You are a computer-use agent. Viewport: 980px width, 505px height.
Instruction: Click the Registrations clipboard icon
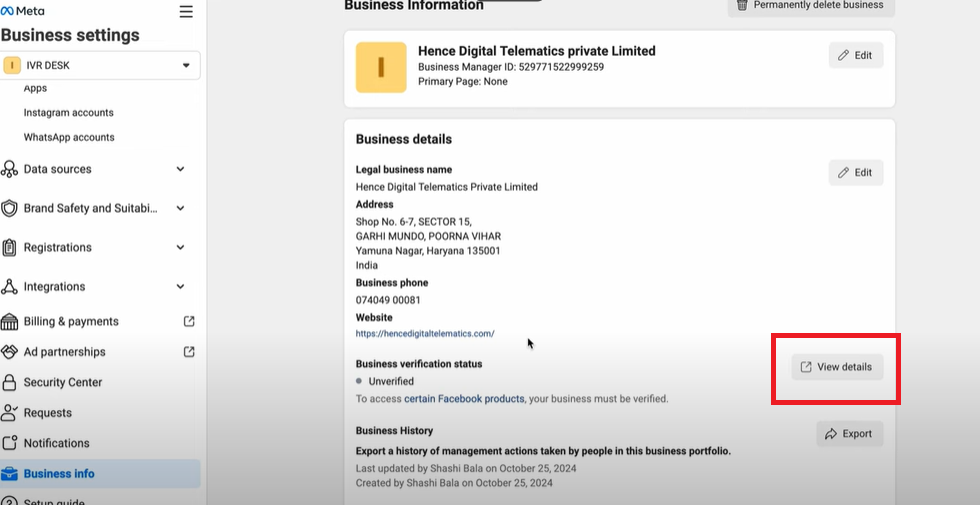tap(9, 248)
